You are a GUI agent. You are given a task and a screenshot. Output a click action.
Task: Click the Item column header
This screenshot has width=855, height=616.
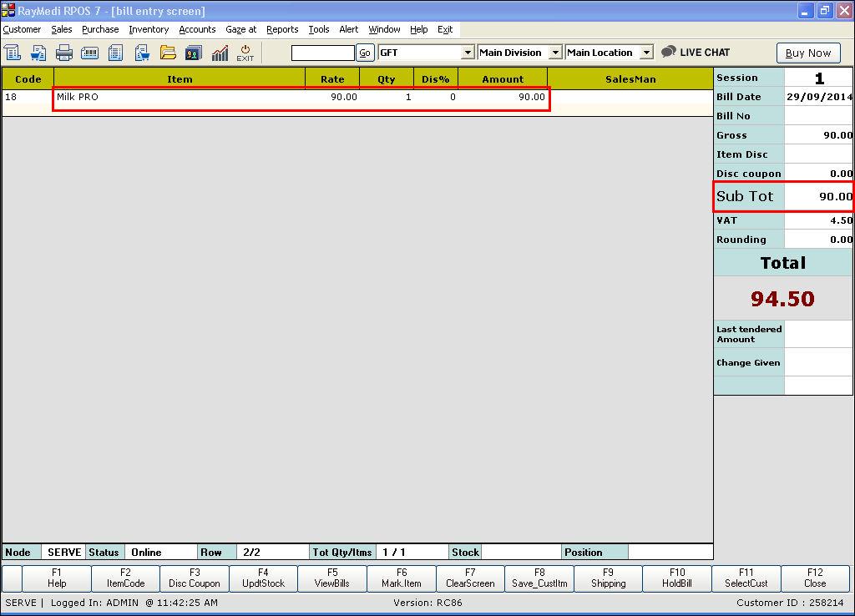point(180,79)
